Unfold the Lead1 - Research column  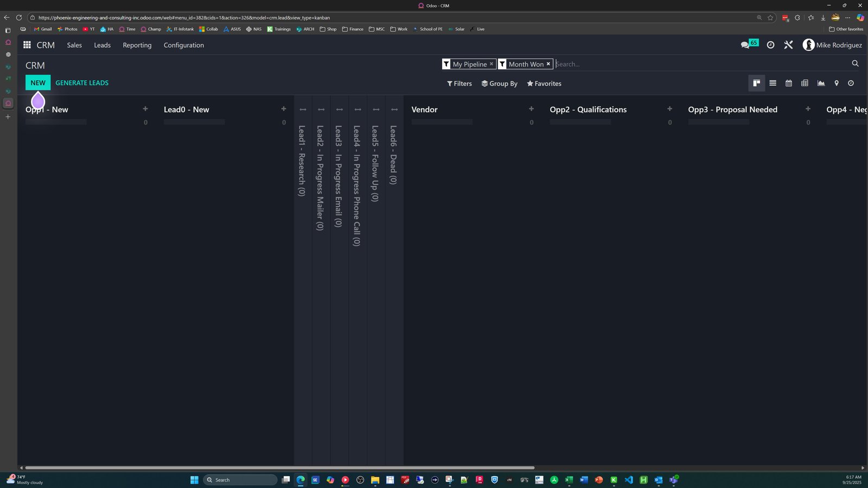[x=303, y=110]
